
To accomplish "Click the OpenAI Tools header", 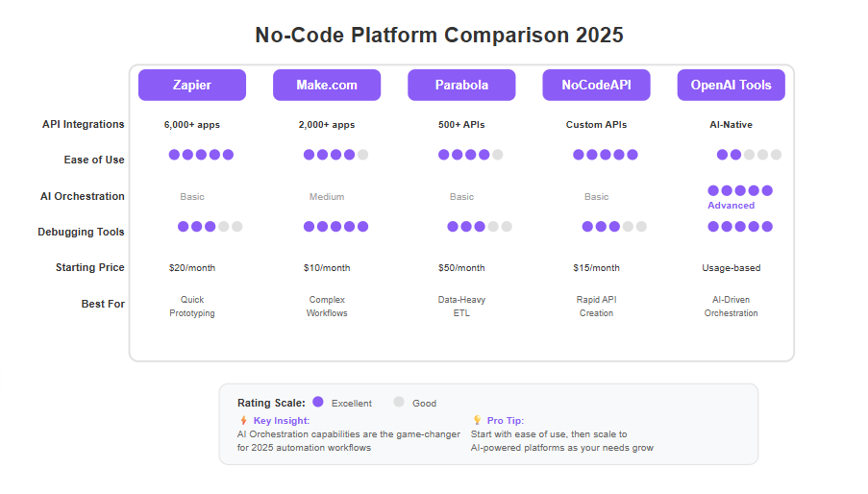I will (x=732, y=85).
